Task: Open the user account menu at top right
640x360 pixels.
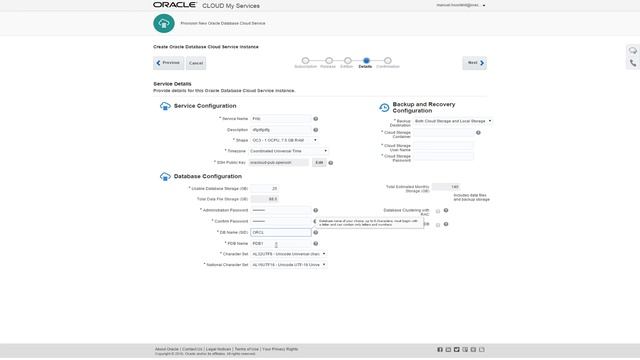Action: (461, 5)
